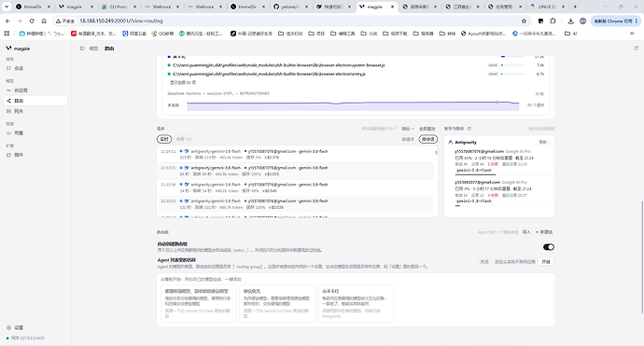
Task: Click the data point on 本会话 timeline chart
Action: click(497, 102)
